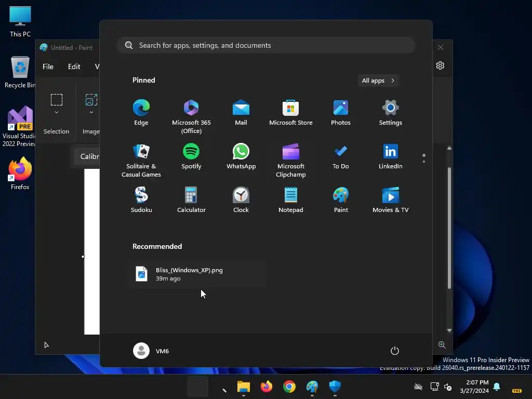The height and width of the screenshot is (399, 532).
Task: Click Paint scrollbar down arrow
Action: coord(449,330)
